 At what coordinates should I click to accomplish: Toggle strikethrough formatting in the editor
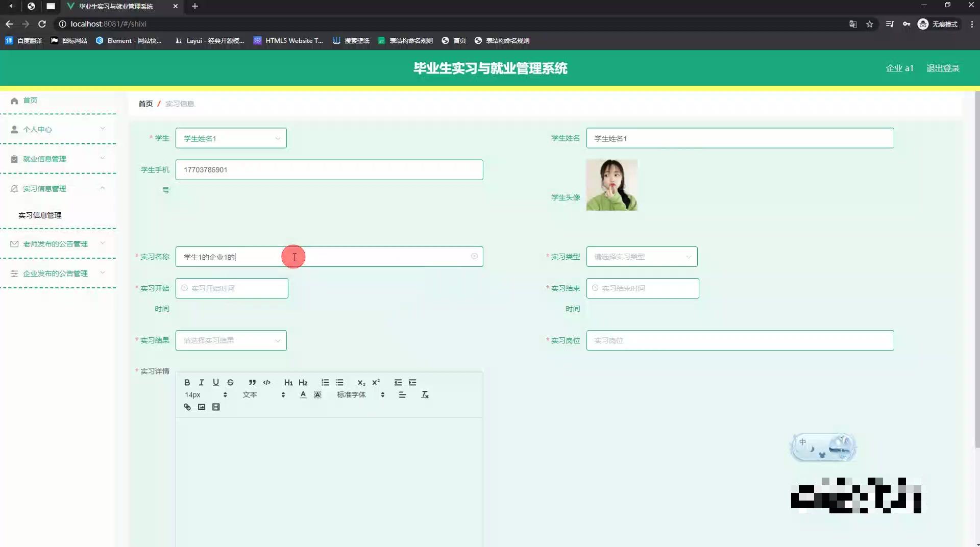point(230,382)
